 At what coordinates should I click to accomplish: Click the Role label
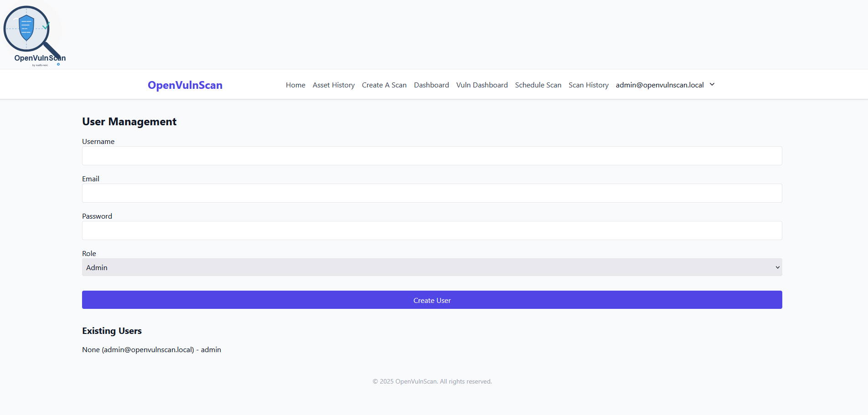point(89,254)
